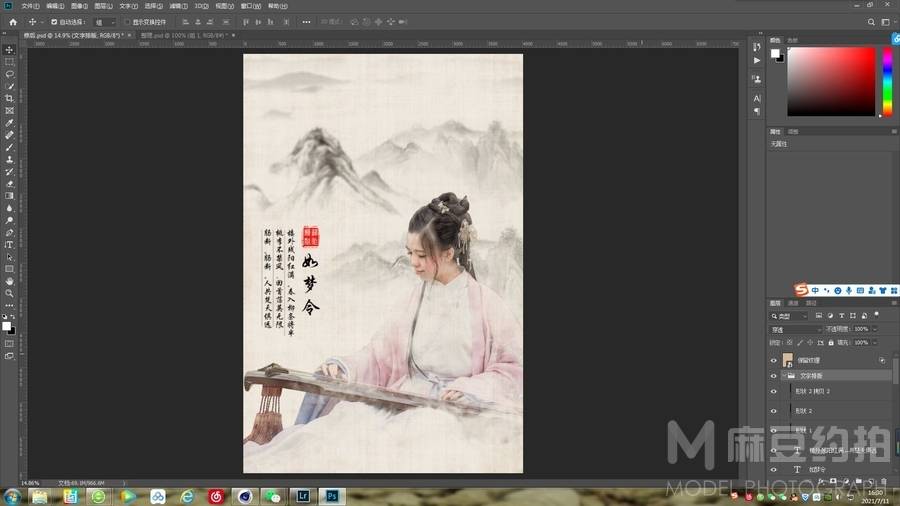This screenshot has height=506, width=900.
Task: Select the Eyedropper tool
Action: point(9,123)
